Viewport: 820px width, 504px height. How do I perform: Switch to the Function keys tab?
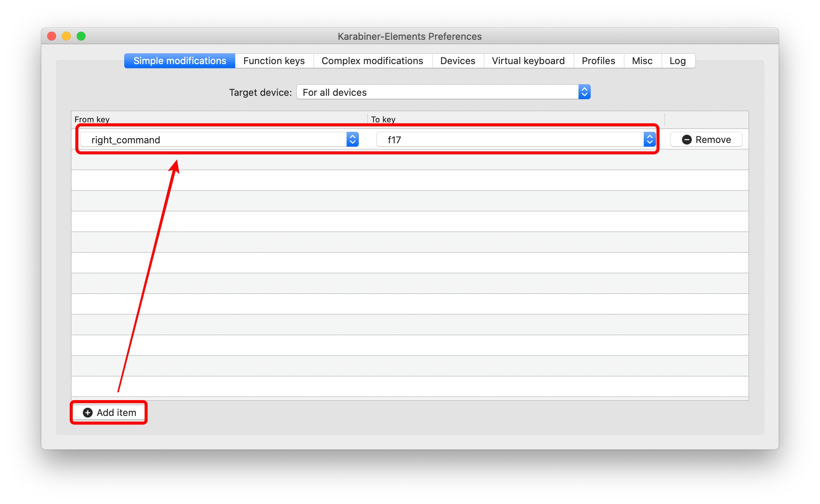[x=274, y=61]
